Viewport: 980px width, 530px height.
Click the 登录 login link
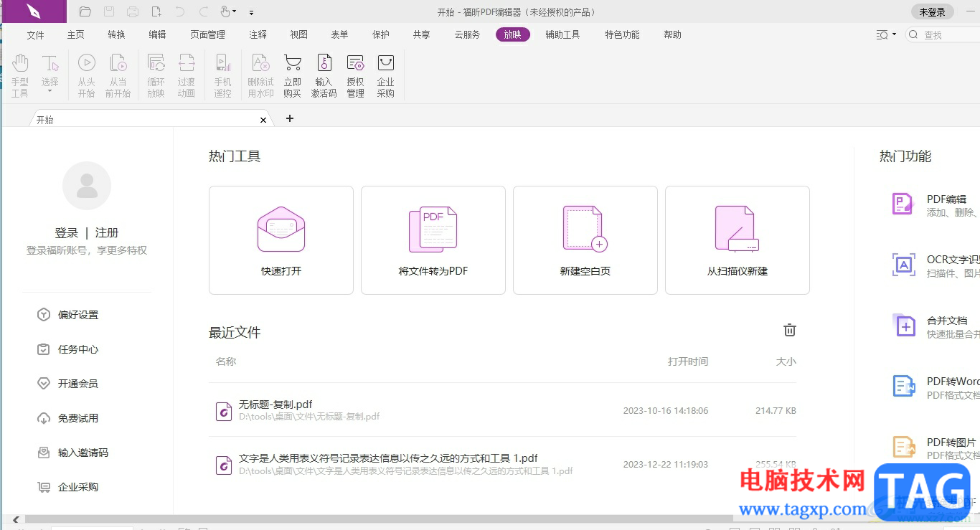[x=66, y=232]
